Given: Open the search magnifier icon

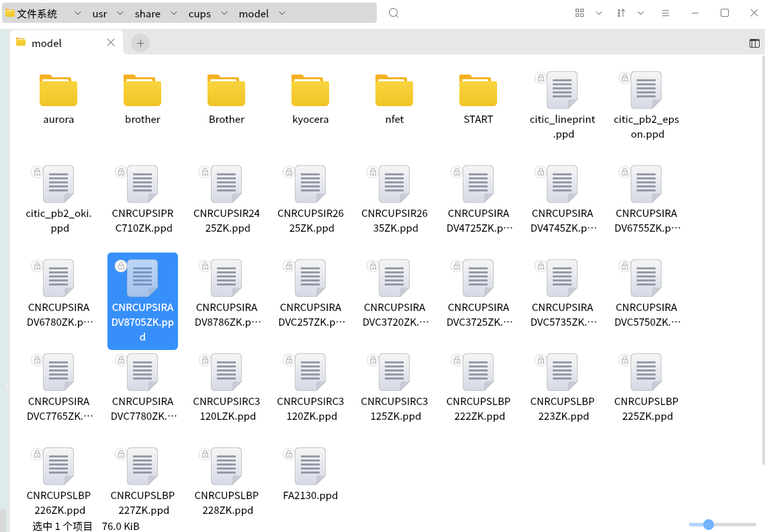Looking at the screenshot, I should point(394,13).
